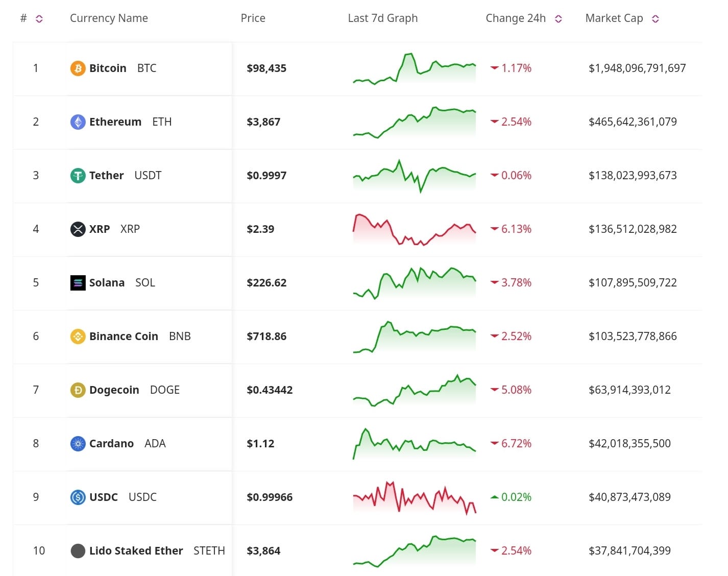
Task: Open the Cardano currency link
Action: [111, 443]
